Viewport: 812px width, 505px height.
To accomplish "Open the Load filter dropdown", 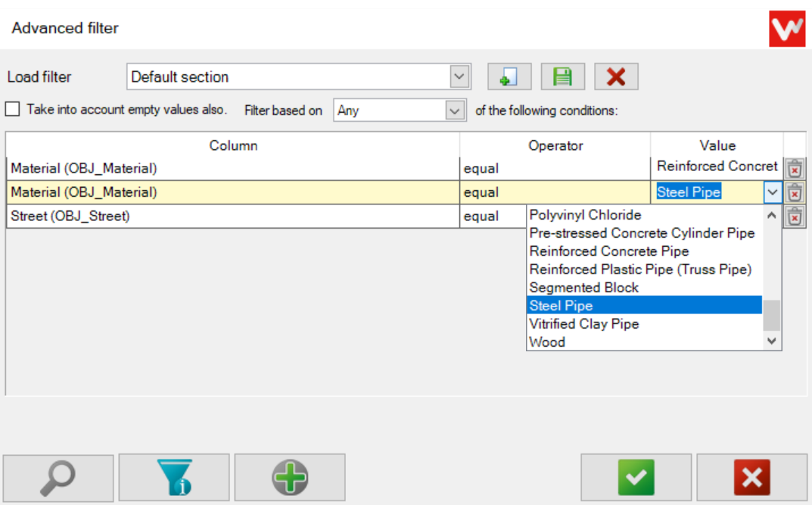I will tap(459, 76).
